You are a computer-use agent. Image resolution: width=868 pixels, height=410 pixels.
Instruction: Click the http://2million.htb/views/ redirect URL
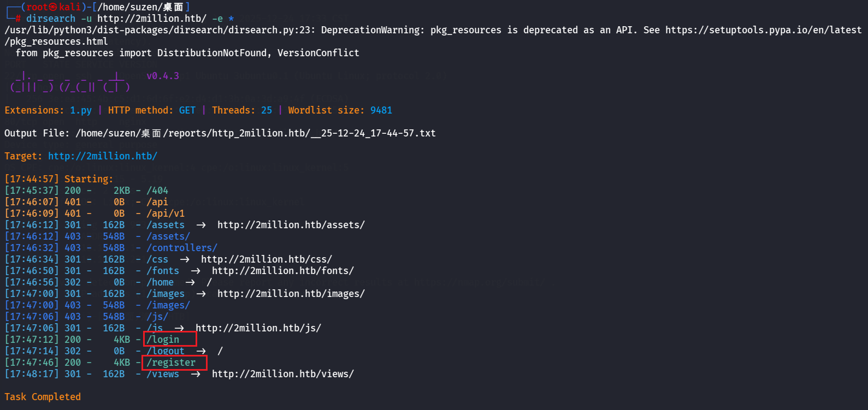click(x=283, y=374)
